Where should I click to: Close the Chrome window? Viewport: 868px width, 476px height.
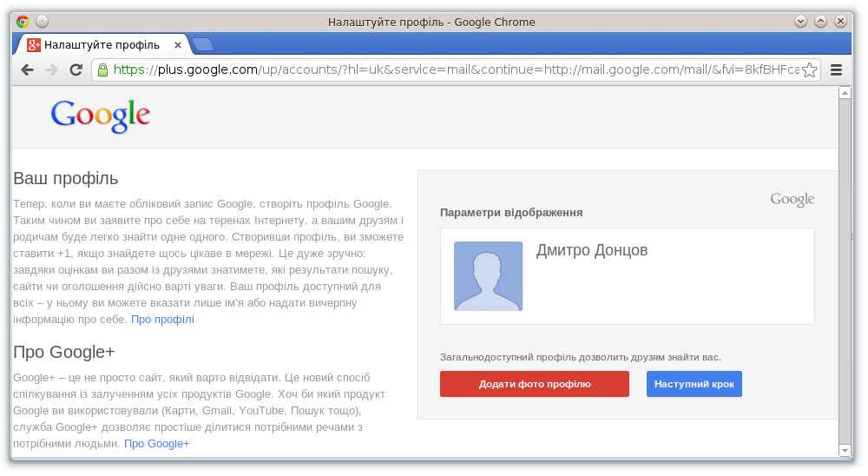click(x=840, y=22)
